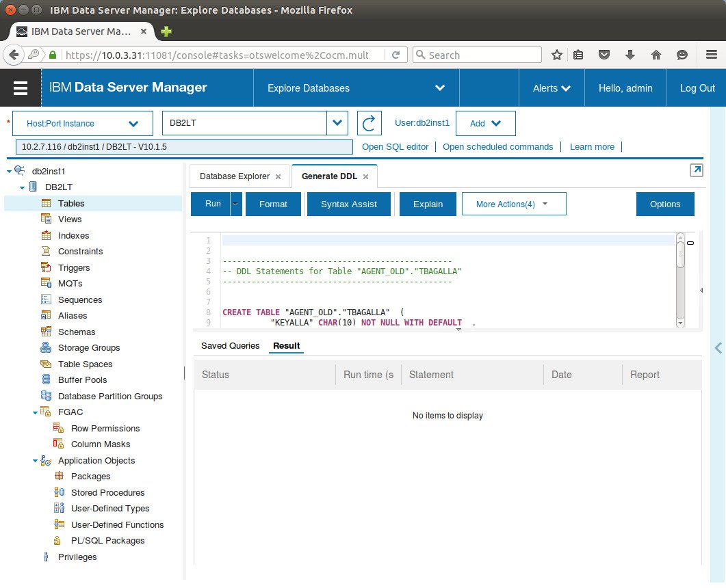Click the Syntax Assist button
This screenshot has width=726, height=588.
[349, 204]
